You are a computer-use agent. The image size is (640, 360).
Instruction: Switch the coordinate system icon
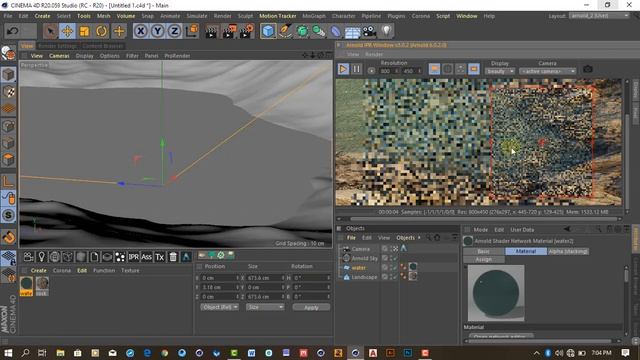click(x=192, y=31)
